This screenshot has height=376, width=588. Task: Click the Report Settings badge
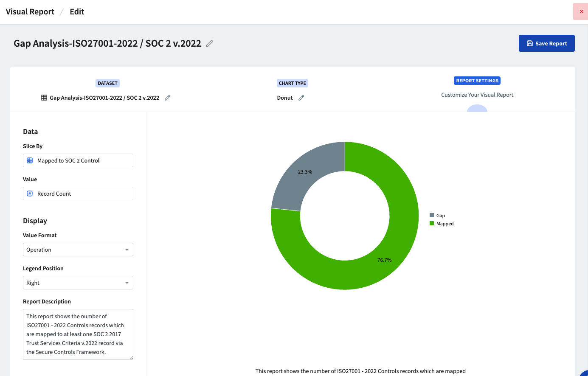point(477,81)
